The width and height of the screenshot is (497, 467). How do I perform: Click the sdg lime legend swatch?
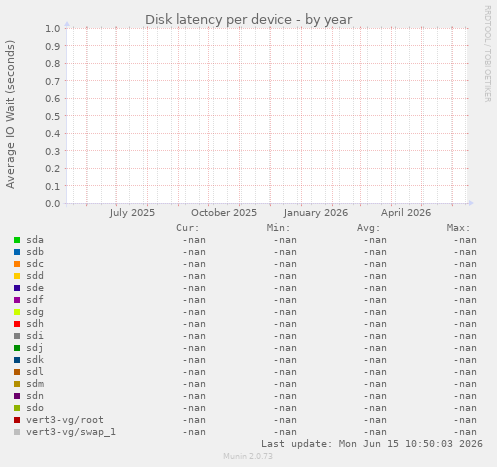pyautogui.click(x=17, y=312)
